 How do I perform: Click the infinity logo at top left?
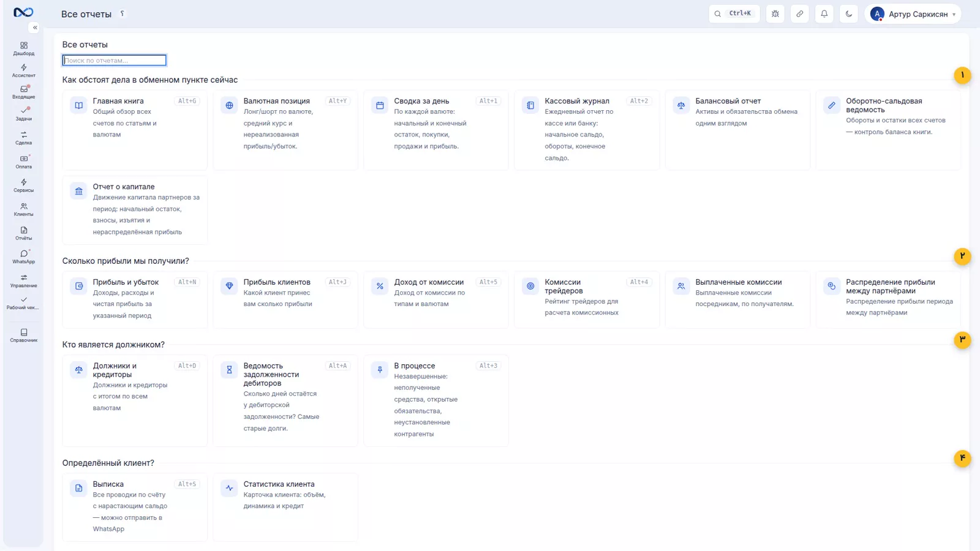point(23,12)
